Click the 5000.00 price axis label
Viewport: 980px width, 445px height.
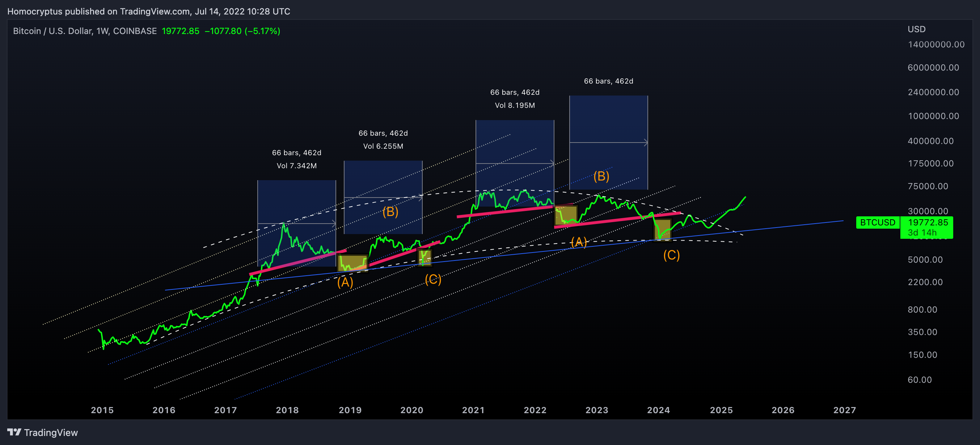pos(925,260)
